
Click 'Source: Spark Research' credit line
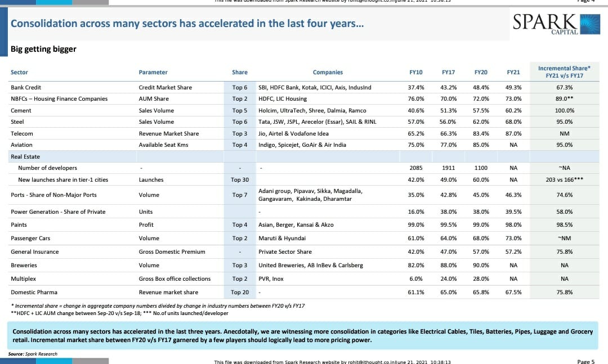(33, 354)
